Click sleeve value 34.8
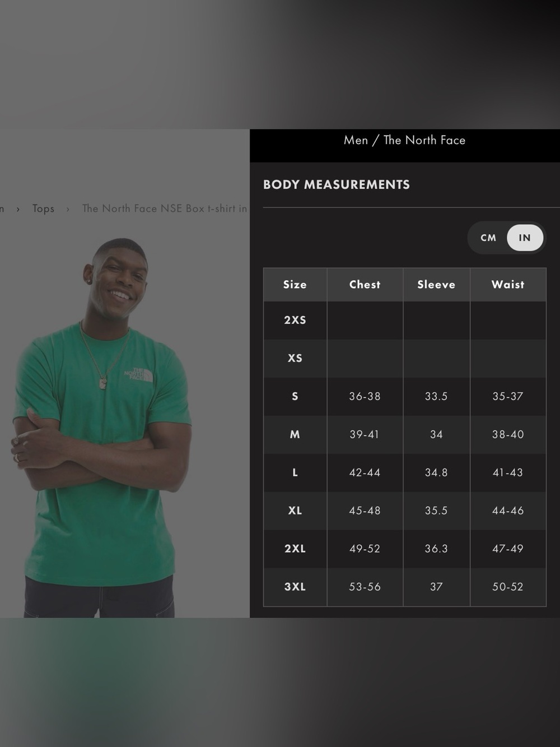The height and width of the screenshot is (747, 560). [x=436, y=472]
